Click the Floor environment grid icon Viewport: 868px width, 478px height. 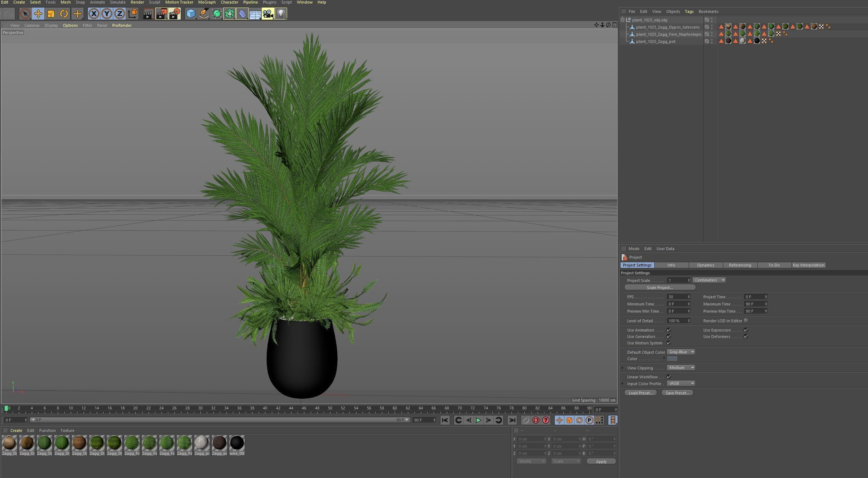tap(255, 14)
